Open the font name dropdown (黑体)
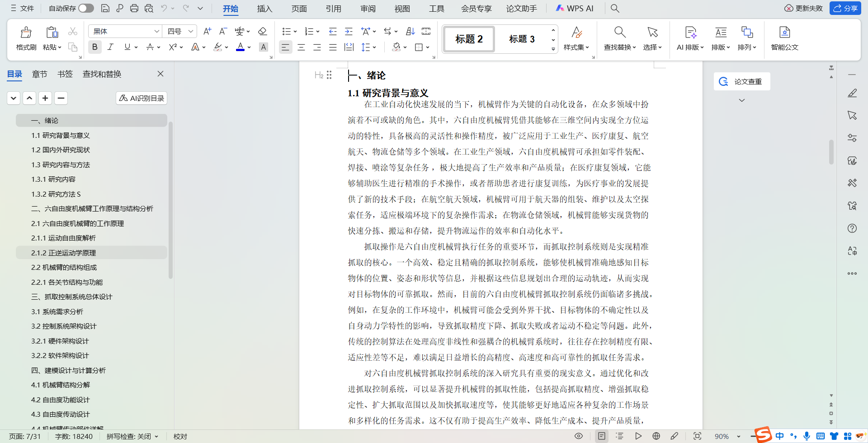The image size is (868, 443). click(x=156, y=31)
